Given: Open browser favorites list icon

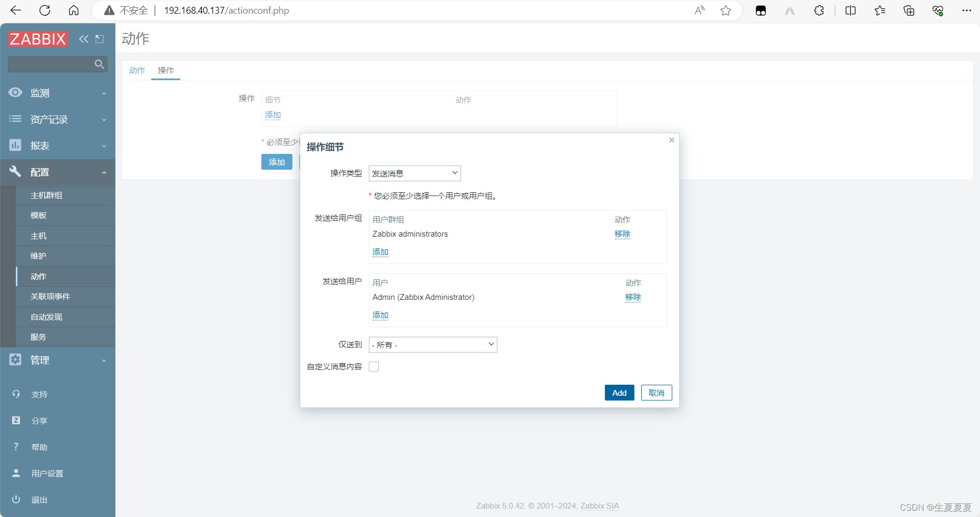Looking at the screenshot, I should 879,11.
